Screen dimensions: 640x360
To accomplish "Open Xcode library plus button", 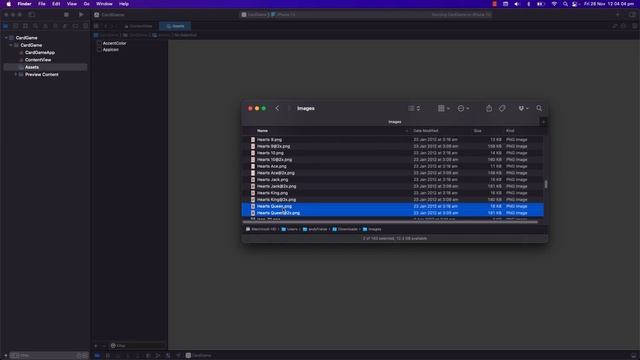I will pos(618,15).
